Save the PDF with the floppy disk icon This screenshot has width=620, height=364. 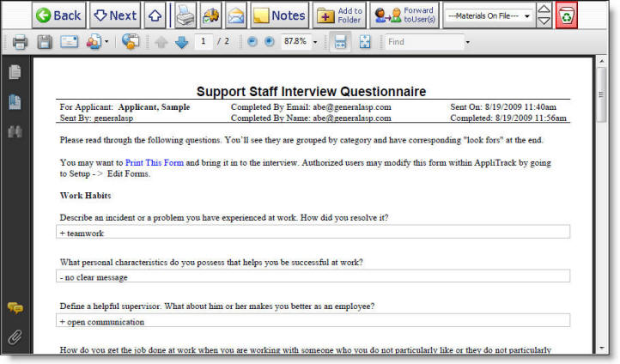click(45, 41)
